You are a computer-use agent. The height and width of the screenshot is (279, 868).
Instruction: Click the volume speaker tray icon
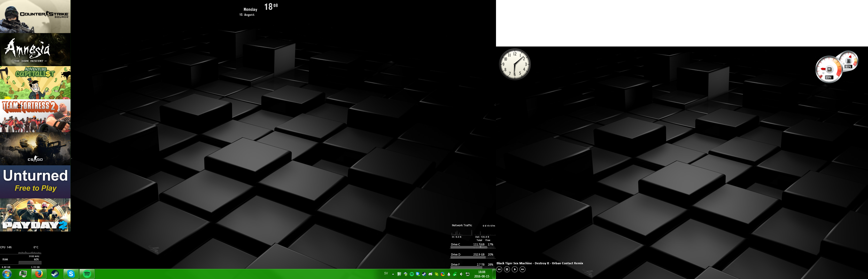(461, 274)
